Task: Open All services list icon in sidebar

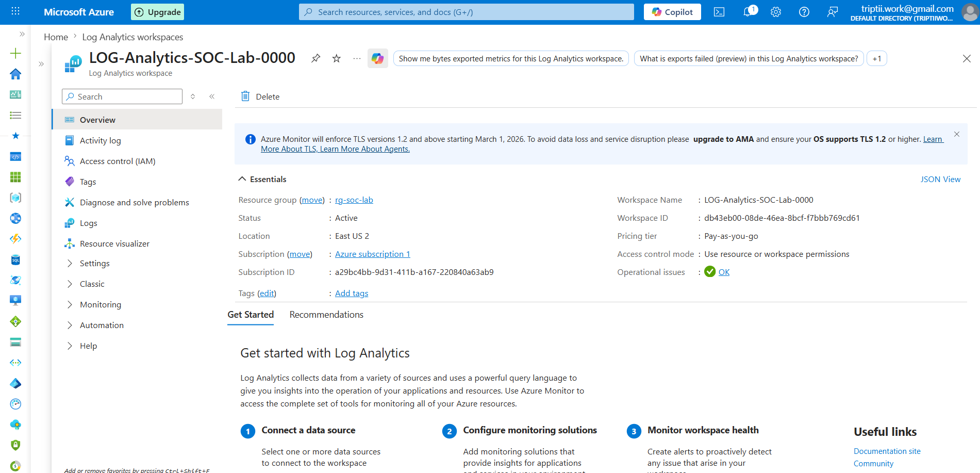Action: pos(15,115)
